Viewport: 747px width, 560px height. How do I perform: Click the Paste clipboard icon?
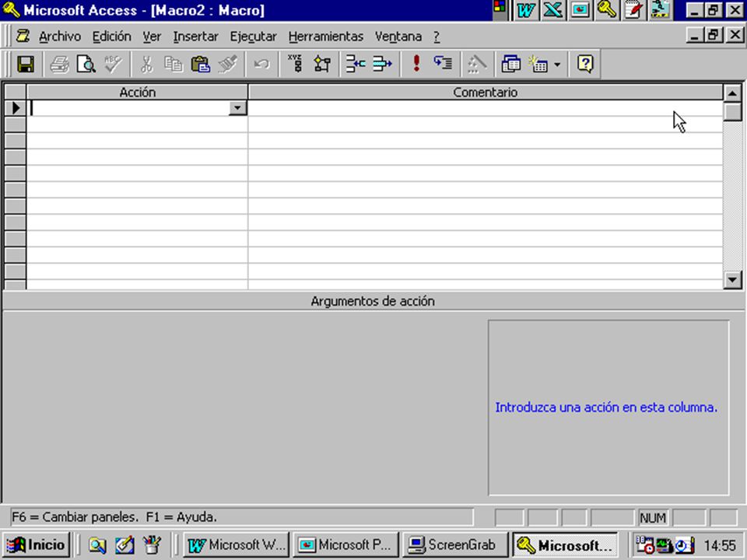(x=201, y=64)
